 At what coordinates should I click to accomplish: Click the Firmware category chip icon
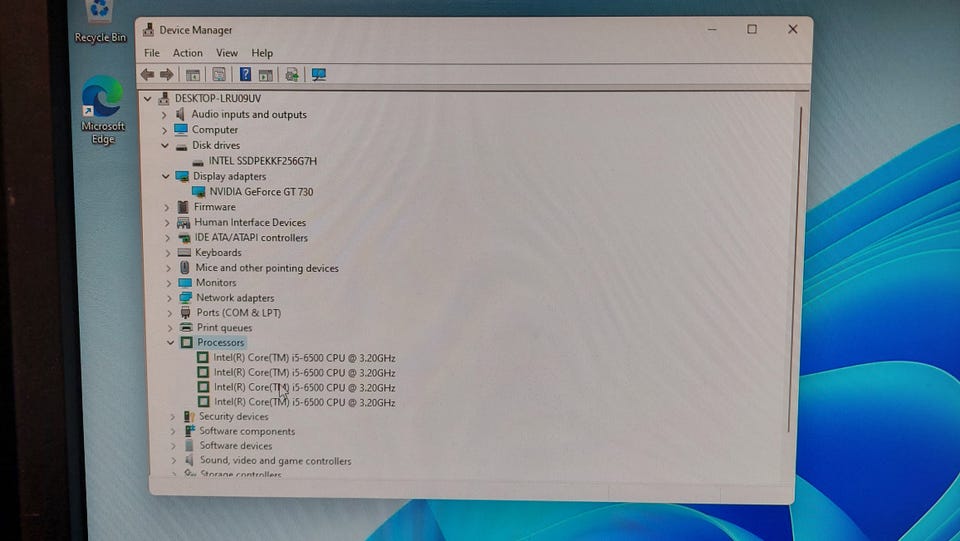[x=182, y=207]
